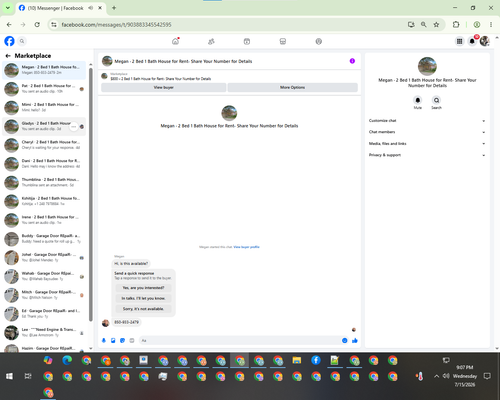Click View buyer button

tap(163, 87)
